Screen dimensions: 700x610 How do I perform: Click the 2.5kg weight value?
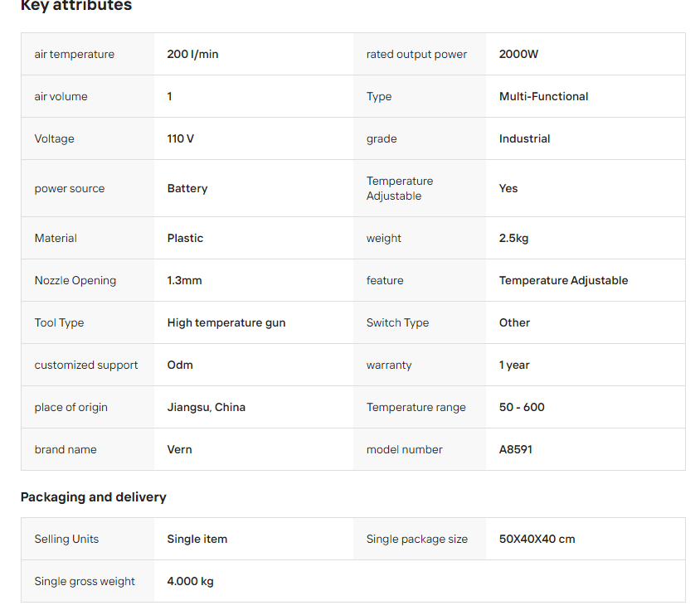tap(513, 238)
